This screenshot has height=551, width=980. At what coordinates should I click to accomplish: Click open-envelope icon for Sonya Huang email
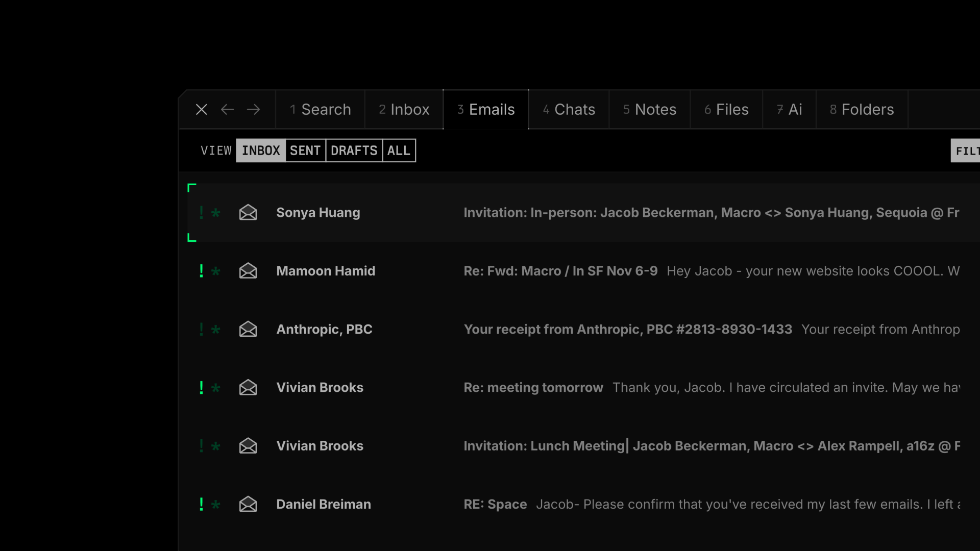pos(248,213)
